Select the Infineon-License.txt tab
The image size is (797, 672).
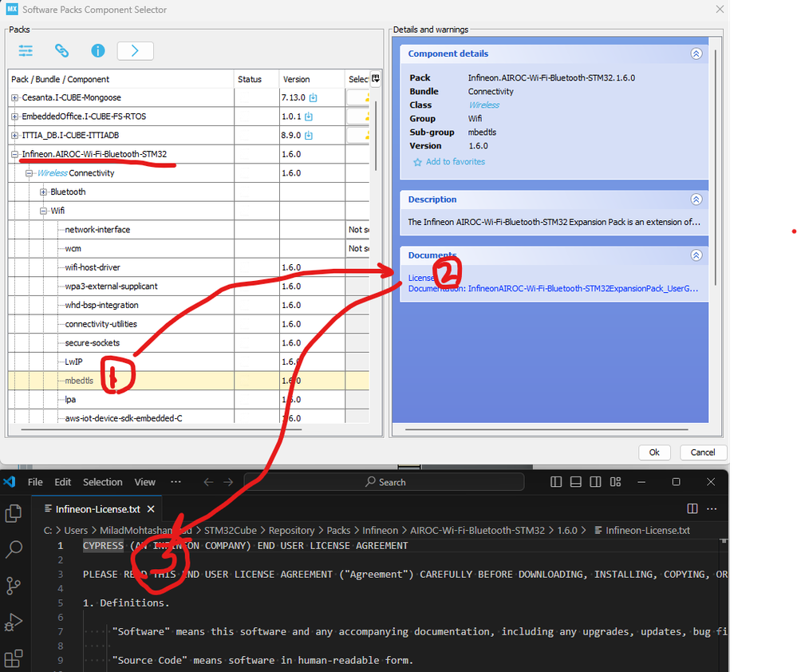[97, 509]
